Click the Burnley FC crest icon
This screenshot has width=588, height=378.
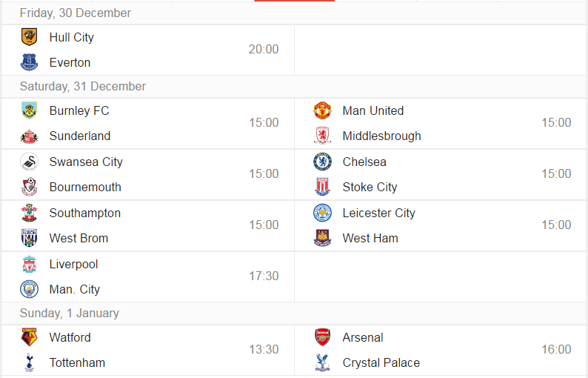click(x=29, y=110)
